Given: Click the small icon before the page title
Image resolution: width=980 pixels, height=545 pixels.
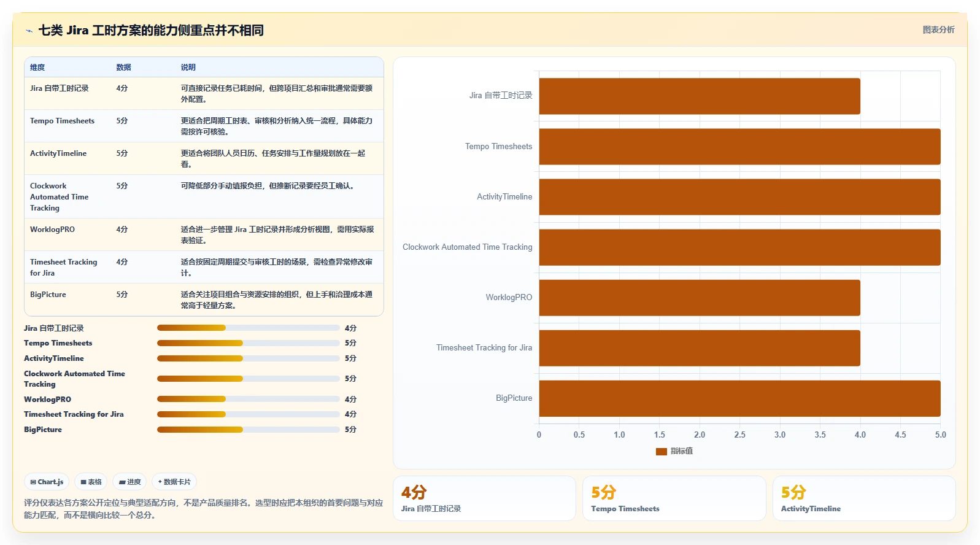Looking at the screenshot, I should (x=29, y=31).
